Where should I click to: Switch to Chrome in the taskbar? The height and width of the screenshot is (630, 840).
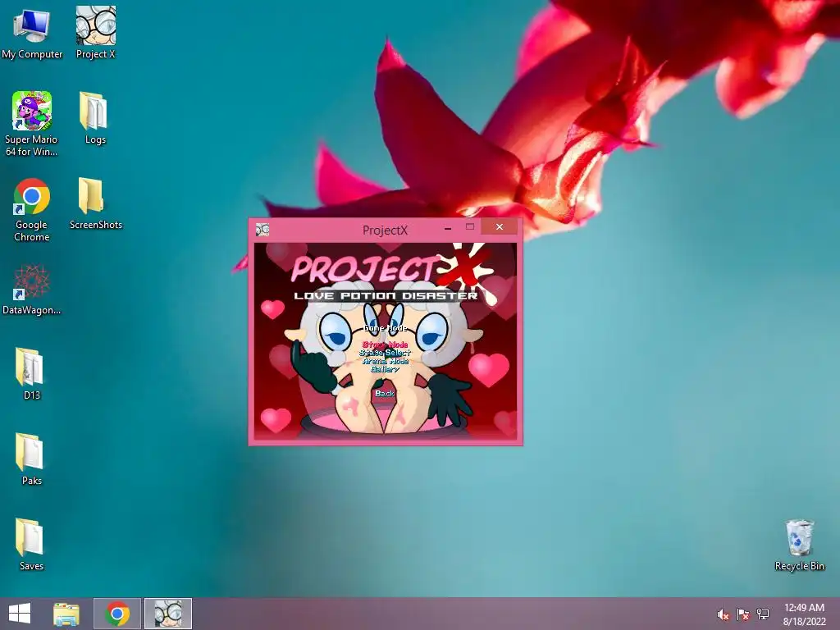pyautogui.click(x=117, y=614)
